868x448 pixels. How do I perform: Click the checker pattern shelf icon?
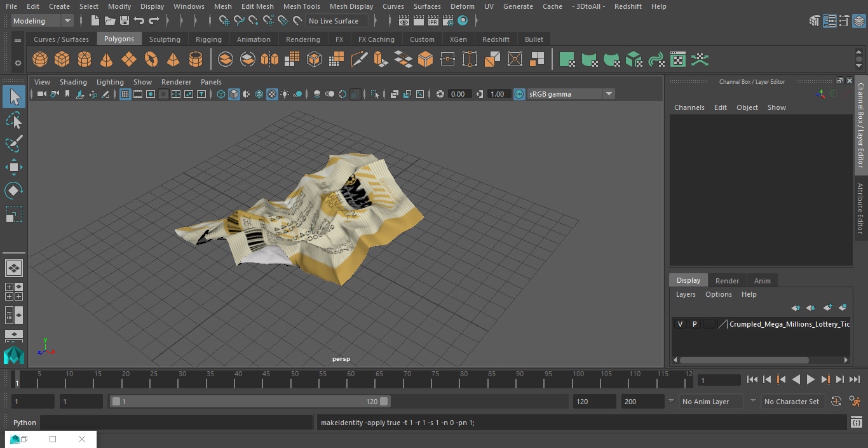pos(678,60)
